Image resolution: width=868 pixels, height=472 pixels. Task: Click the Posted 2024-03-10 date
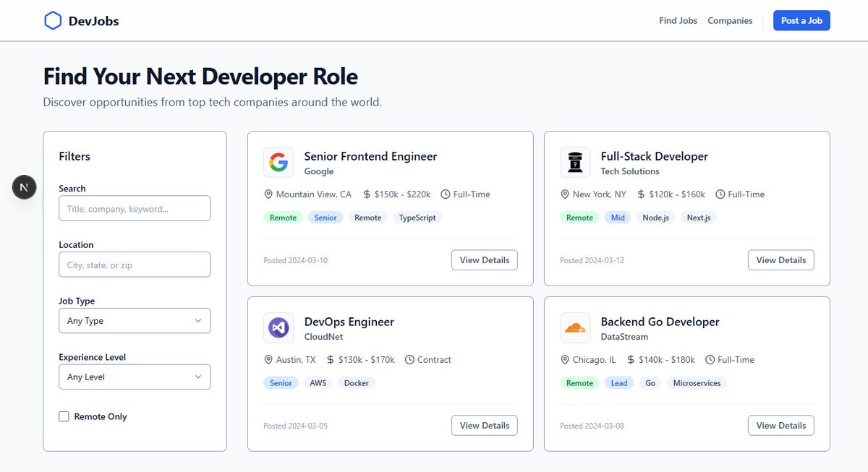[x=295, y=260]
